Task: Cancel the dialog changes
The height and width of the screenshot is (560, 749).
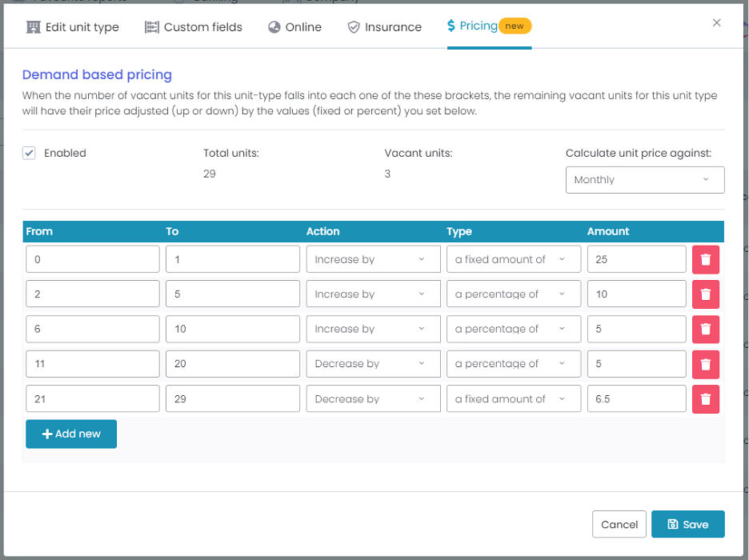Action: 619,524
